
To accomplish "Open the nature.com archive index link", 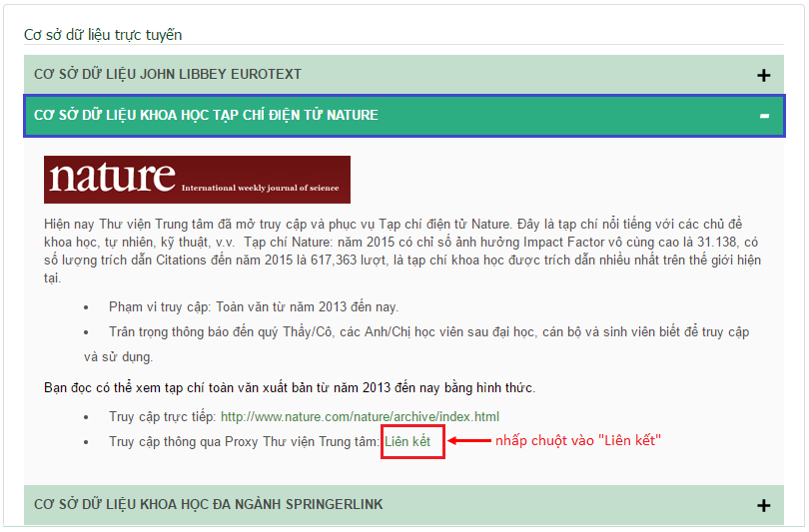I will pyautogui.click(x=360, y=416).
